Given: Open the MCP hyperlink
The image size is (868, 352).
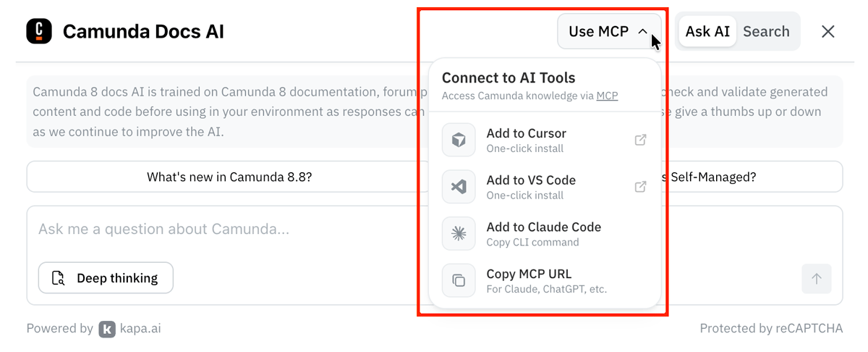Looking at the screenshot, I should 607,96.
